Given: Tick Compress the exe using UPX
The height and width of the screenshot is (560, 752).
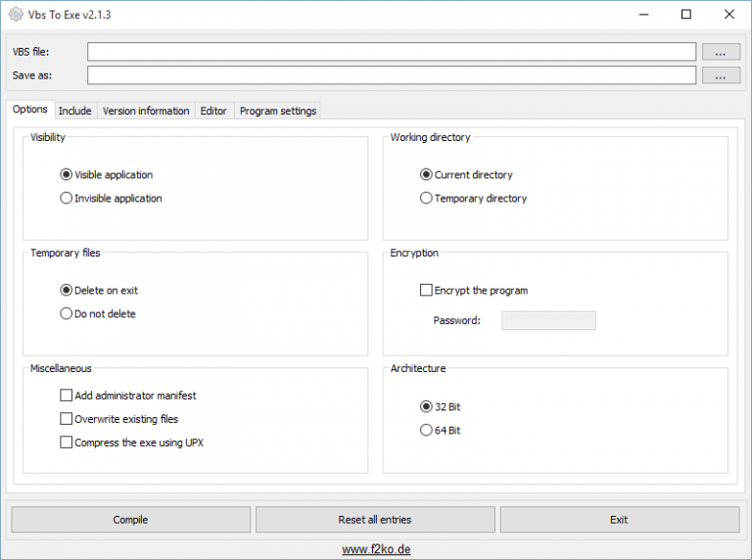Looking at the screenshot, I should click(x=67, y=443).
